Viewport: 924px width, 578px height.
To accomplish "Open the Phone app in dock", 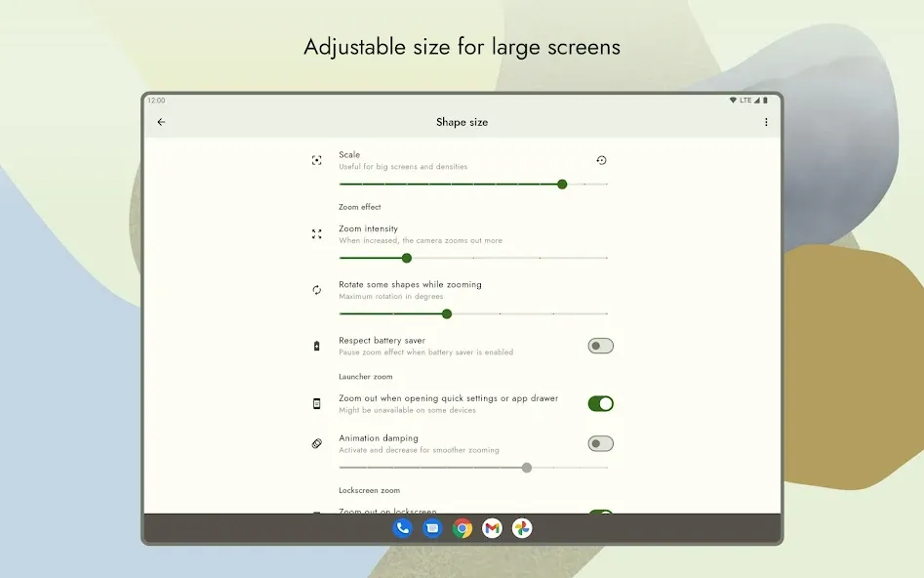I will [403, 528].
